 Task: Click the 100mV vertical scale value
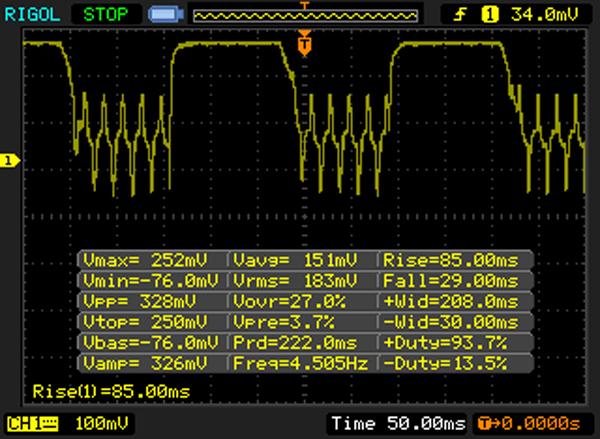(x=101, y=424)
